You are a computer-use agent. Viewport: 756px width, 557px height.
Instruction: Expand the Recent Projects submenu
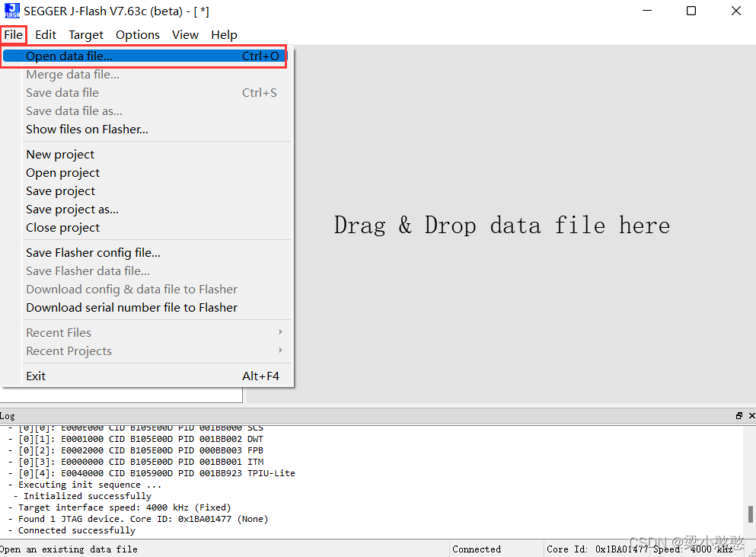pos(147,351)
